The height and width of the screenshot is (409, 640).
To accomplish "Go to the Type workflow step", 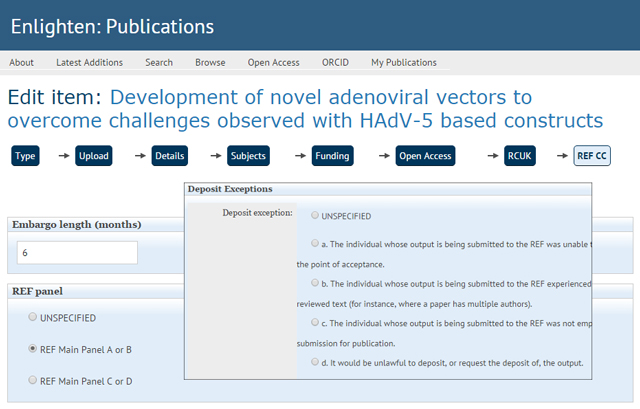I will click(26, 156).
